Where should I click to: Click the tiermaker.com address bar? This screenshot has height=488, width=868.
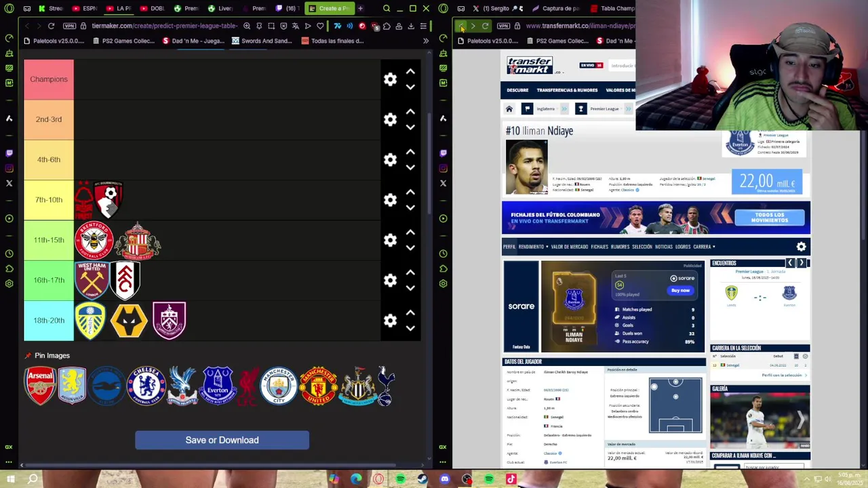pos(163,26)
